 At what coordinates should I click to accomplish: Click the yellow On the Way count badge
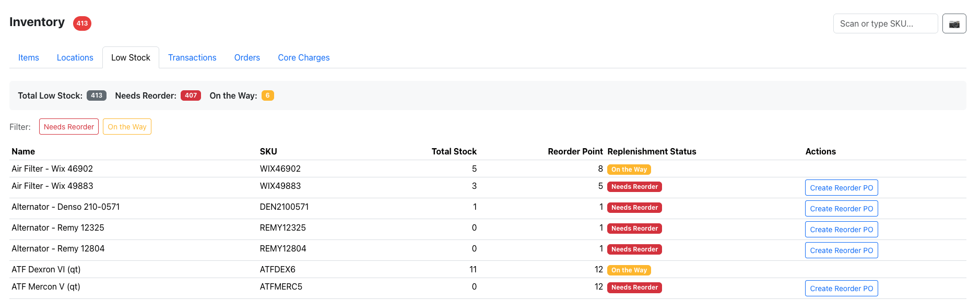[268, 95]
